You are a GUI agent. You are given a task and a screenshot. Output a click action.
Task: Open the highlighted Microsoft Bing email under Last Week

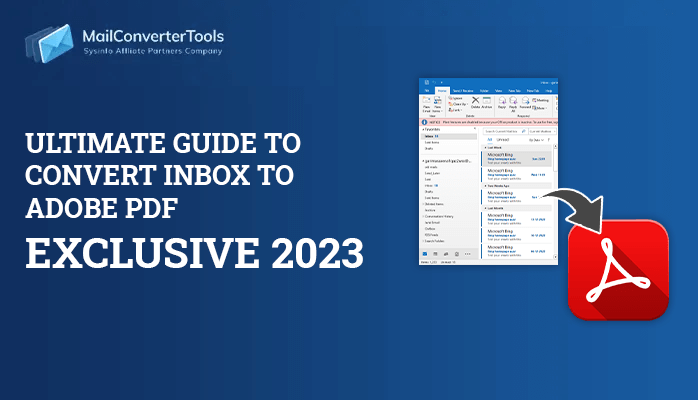(516, 159)
